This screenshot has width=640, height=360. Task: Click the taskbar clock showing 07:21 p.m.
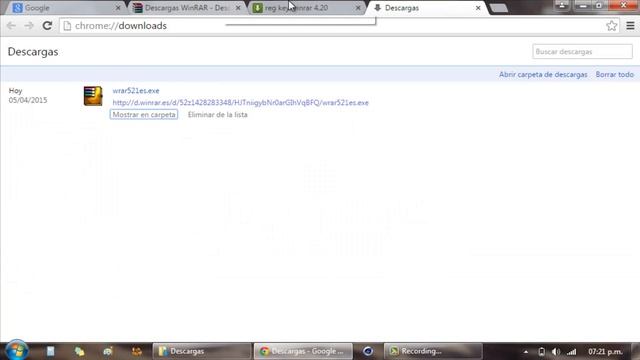click(605, 351)
